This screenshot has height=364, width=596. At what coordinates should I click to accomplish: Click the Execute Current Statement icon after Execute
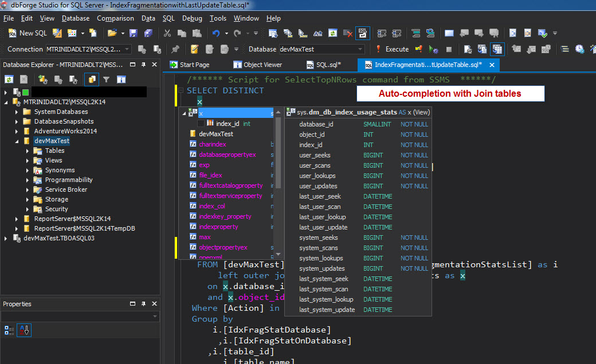(x=418, y=49)
